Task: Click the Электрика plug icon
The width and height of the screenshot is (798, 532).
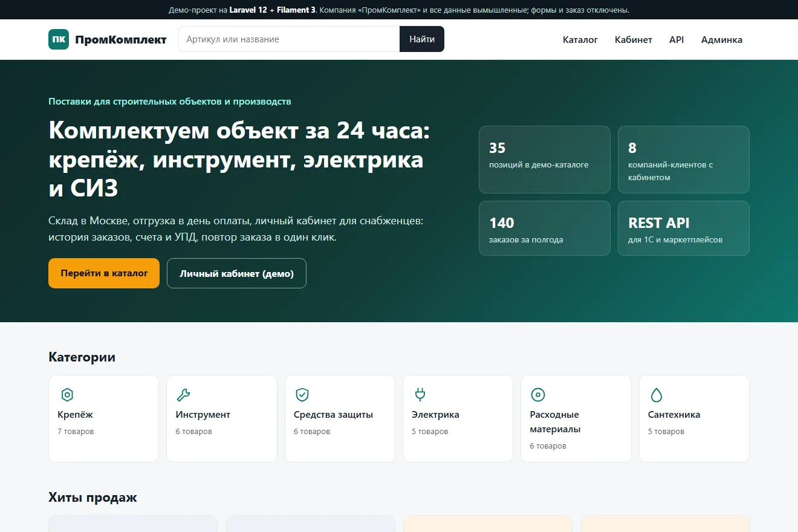Action: (x=420, y=395)
